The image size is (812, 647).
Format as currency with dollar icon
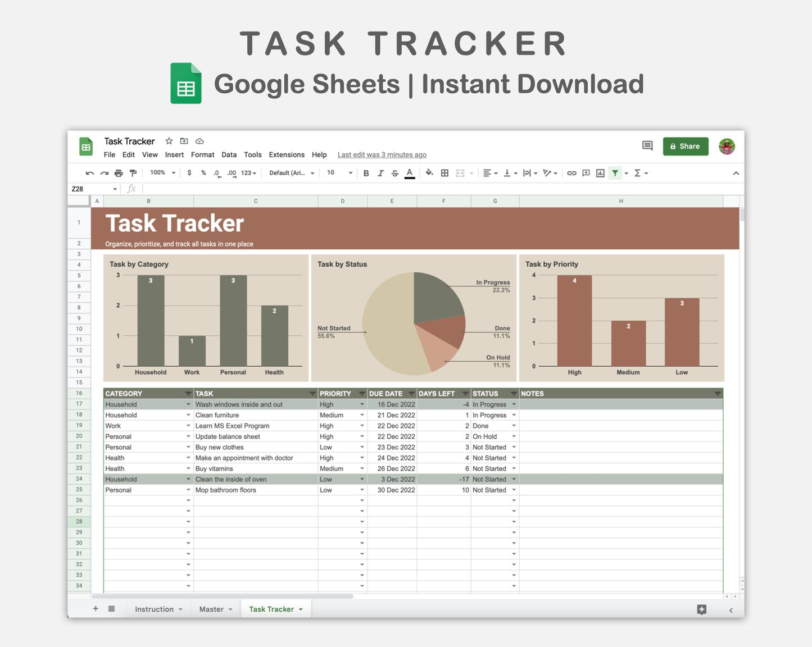coord(189,173)
